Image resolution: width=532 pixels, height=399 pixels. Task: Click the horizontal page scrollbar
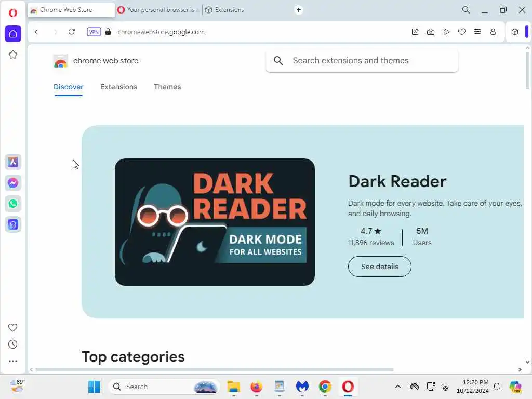coord(215,369)
